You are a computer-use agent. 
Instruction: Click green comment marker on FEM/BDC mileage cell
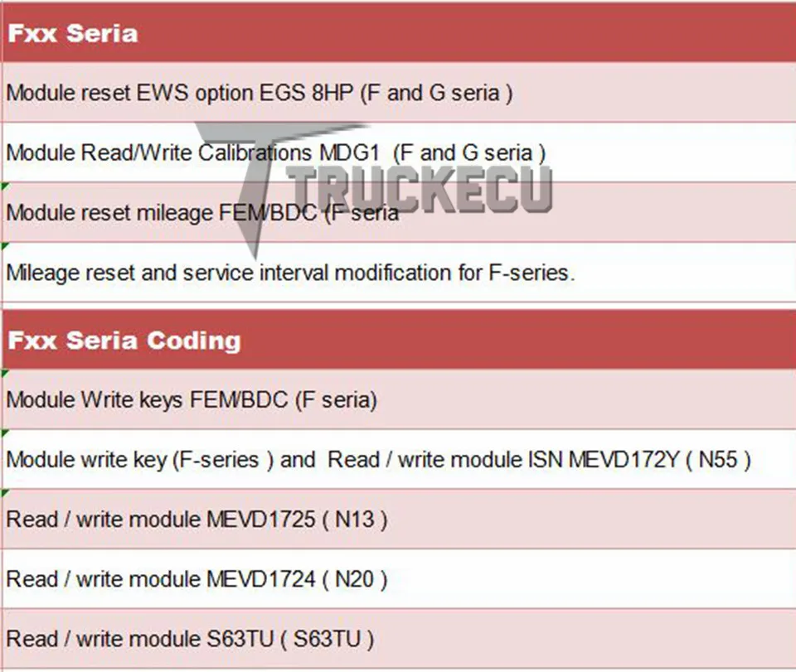click(x=5, y=186)
